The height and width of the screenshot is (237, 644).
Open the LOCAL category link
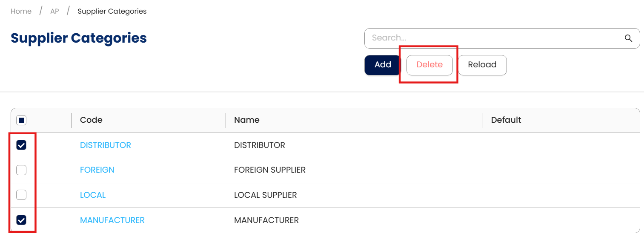point(93,195)
